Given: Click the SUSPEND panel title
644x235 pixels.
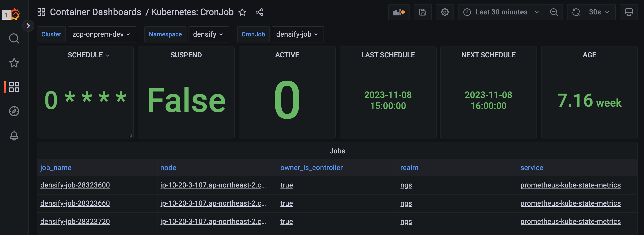Looking at the screenshot, I should 186,55.
